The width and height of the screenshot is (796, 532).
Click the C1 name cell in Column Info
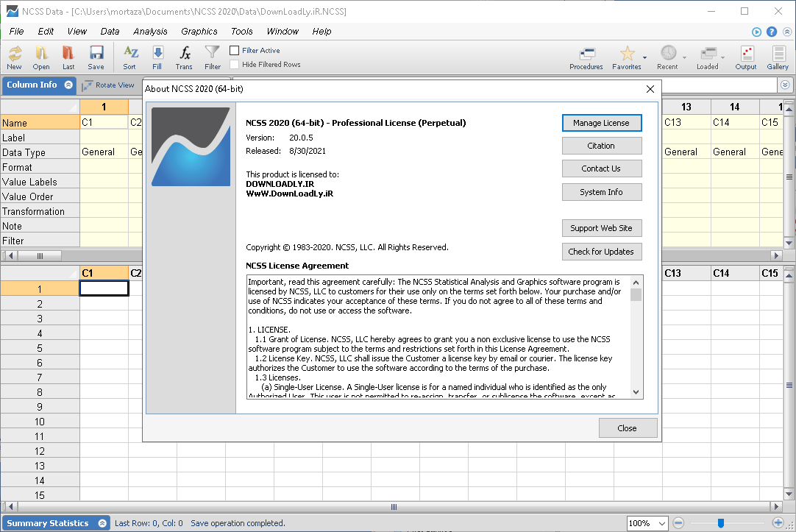click(104, 122)
